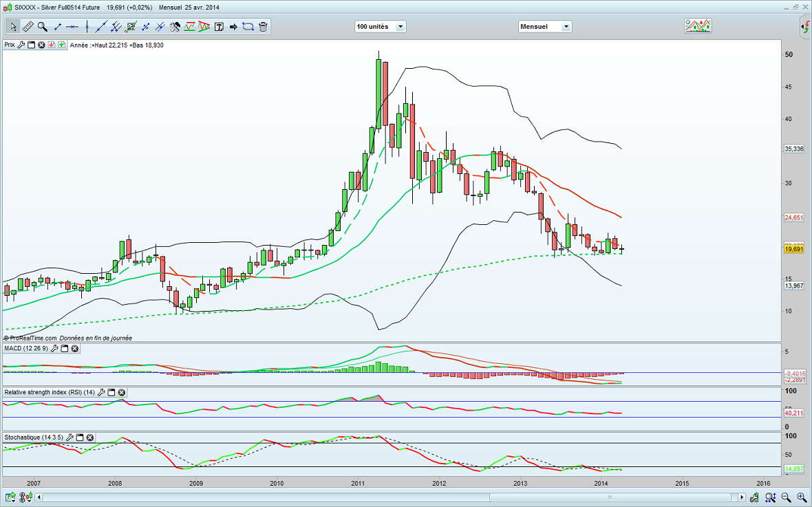Open the indicators and trading systems icon
This screenshot has height=507, width=812.
point(698,26)
